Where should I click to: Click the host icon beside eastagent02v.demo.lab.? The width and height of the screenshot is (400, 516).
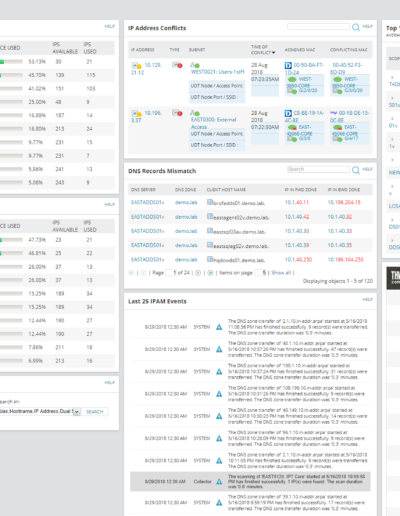[210, 216]
